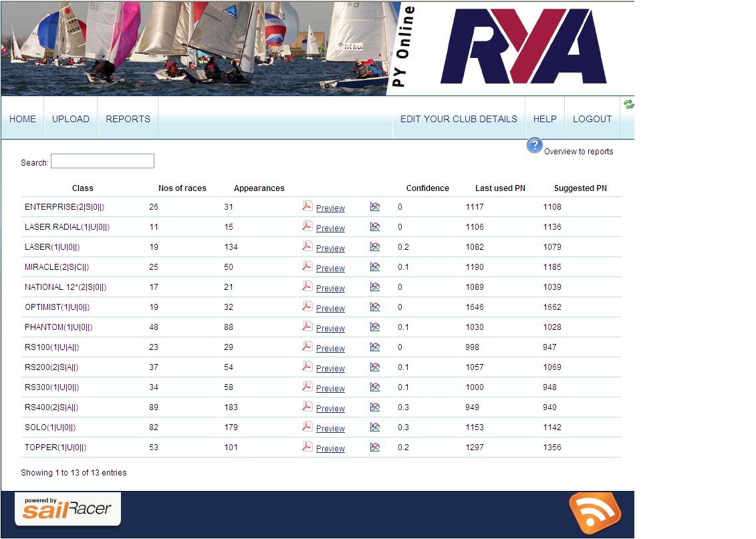
Task: Click Preview link for LASER RADIAL
Action: point(330,228)
